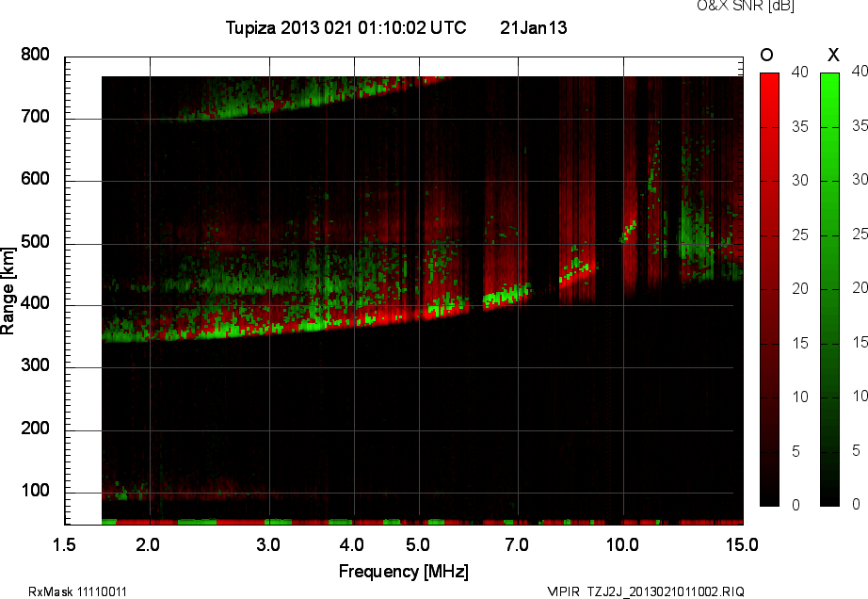Click the 0 tick label beside the green color bar

pyautogui.click(x=857, y=504)
